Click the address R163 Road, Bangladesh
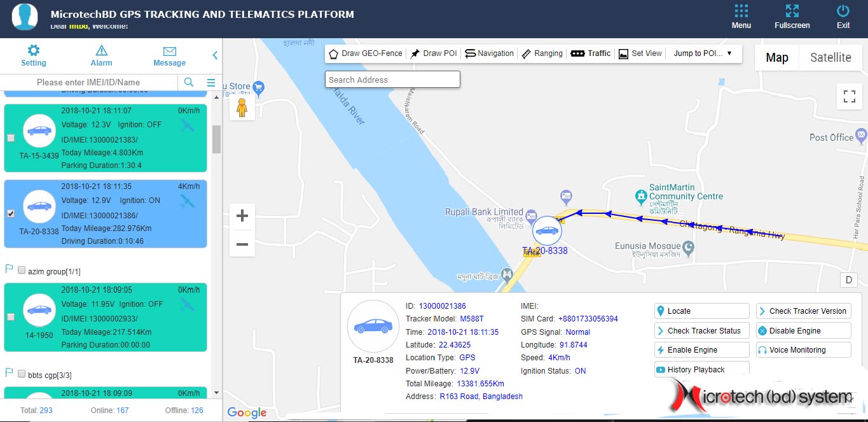The image size is (868, 422). click(481, 397)
